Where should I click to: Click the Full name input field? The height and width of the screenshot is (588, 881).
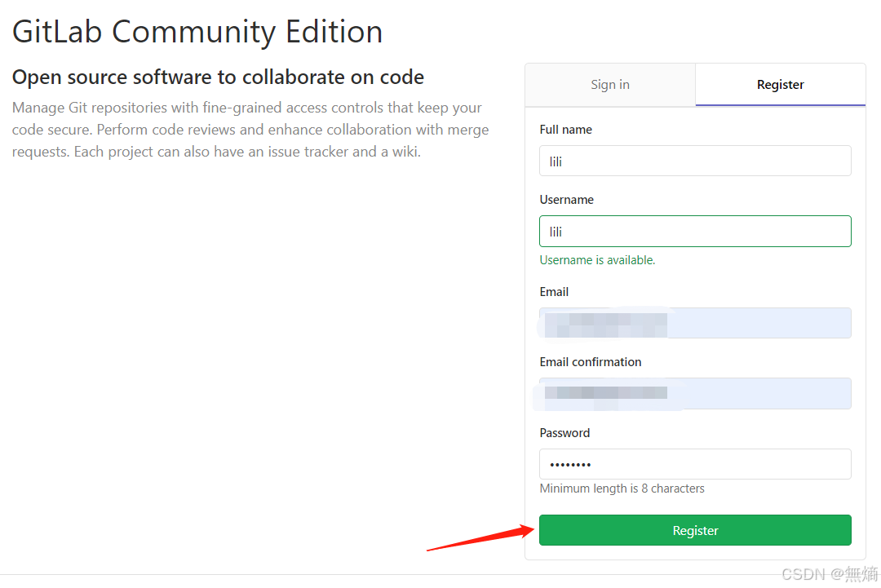click(x=695, y=161)
